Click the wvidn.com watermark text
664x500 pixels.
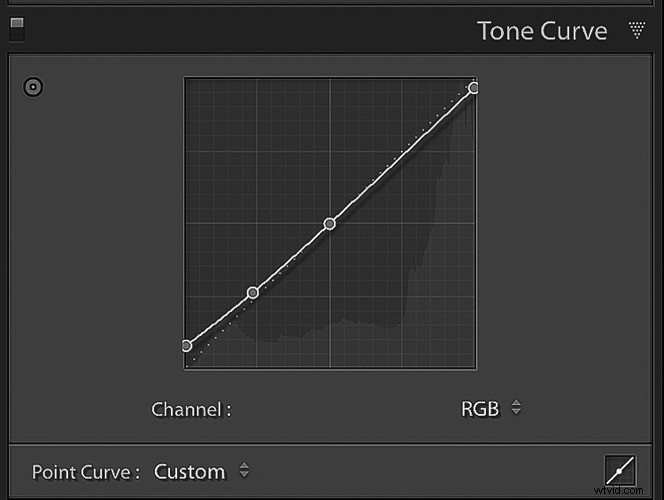tap(626, 491)
